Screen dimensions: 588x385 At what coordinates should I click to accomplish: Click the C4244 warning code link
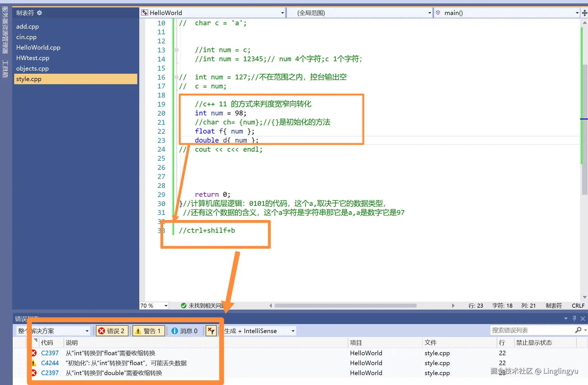coord(50,363)
